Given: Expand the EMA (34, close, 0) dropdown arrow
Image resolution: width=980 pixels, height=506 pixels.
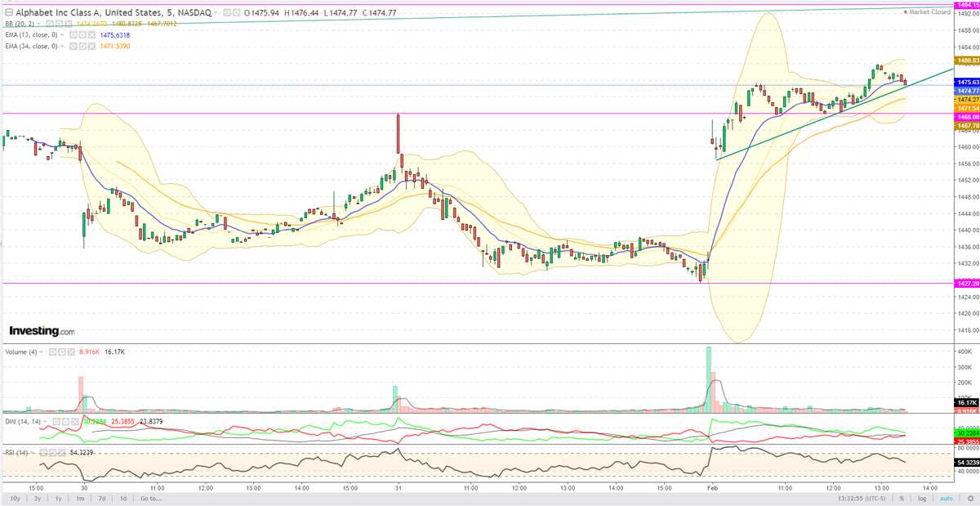Looking at the screenshot, I should (62, 47).
